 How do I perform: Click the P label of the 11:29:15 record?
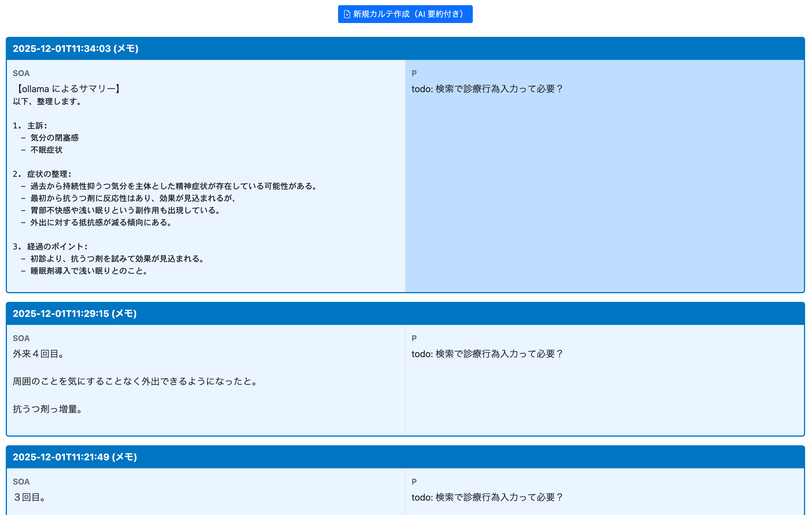click(x=414, y=338)
